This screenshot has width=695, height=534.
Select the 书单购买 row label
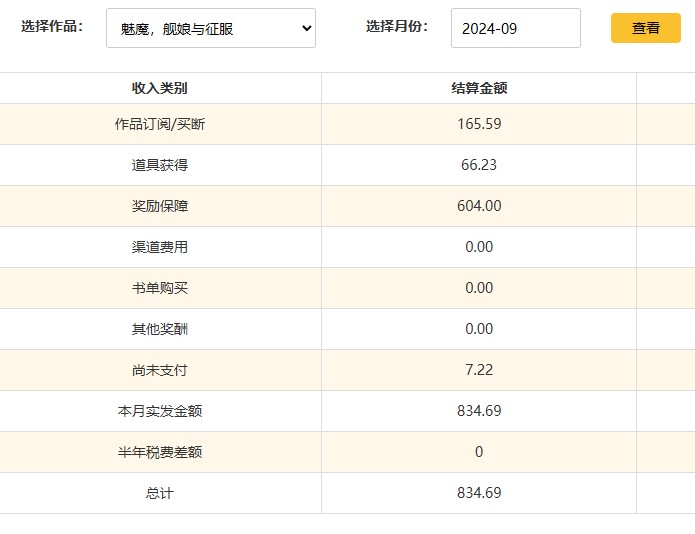[160, 288]
